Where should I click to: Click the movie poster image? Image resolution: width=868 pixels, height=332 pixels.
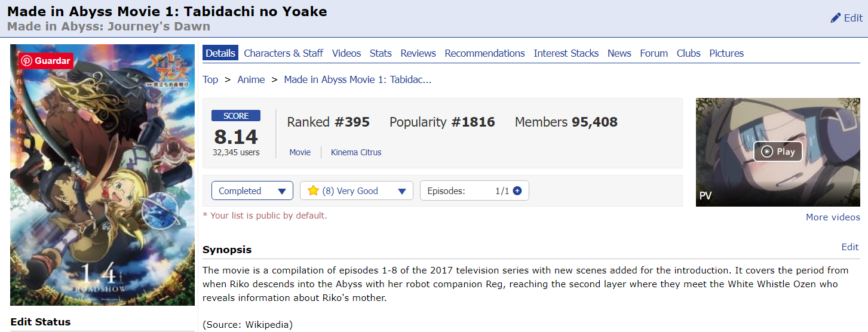tap(102, 175)
